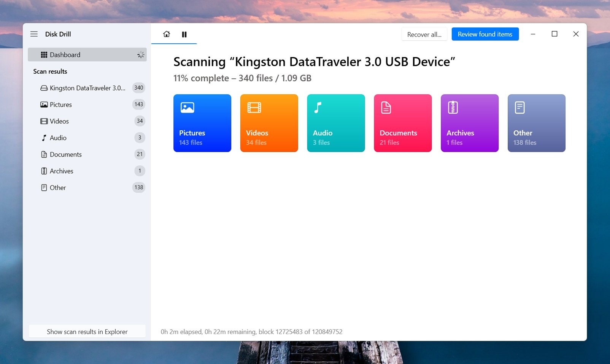610x364 pixels.
Task: Click the Other sidebar file icon
Action: point(44,188)
